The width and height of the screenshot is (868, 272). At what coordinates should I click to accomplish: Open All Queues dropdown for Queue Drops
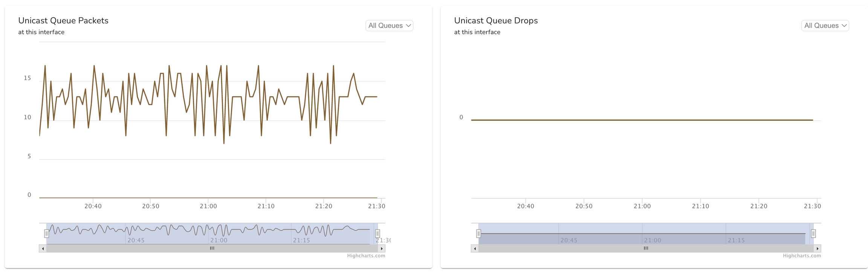(x=825, y=26)
